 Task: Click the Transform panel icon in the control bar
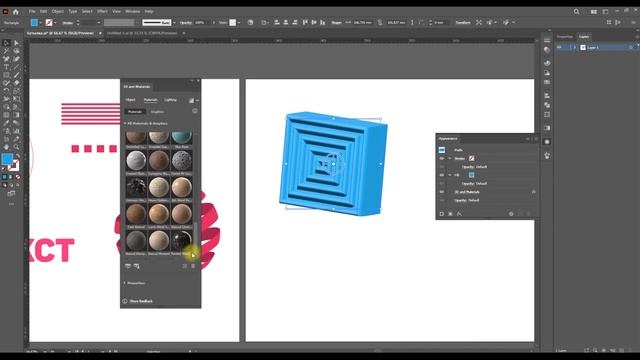click(x=463, y=22)
